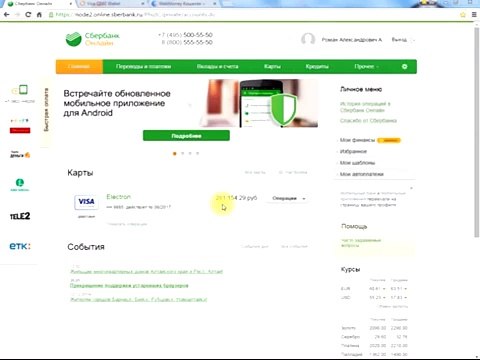
Task: Click the USD buy rate arrow
Action: tap(384, 297)
